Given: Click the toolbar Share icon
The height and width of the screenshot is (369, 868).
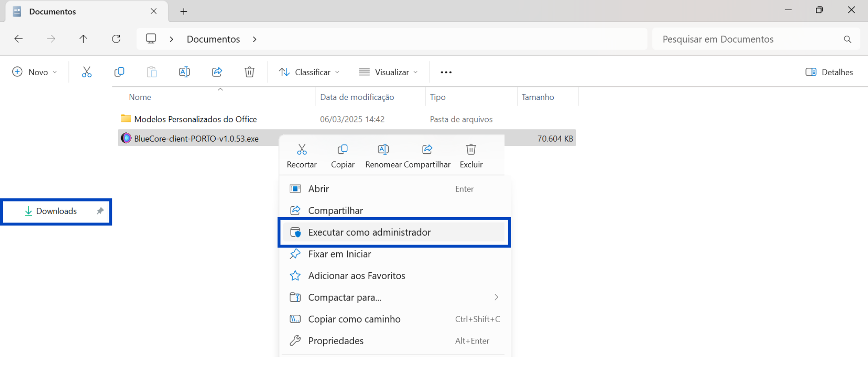Looking at the screenshot, I should point(217,72).
